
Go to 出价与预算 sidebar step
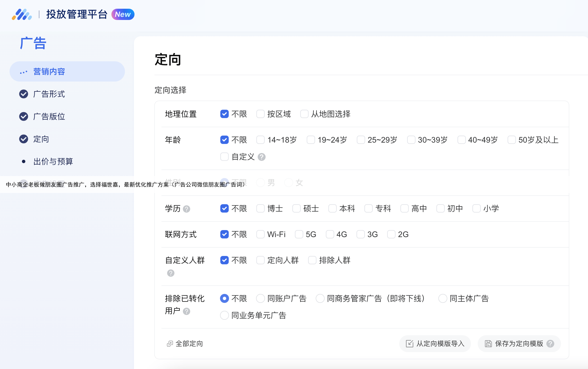coord(53,161)
